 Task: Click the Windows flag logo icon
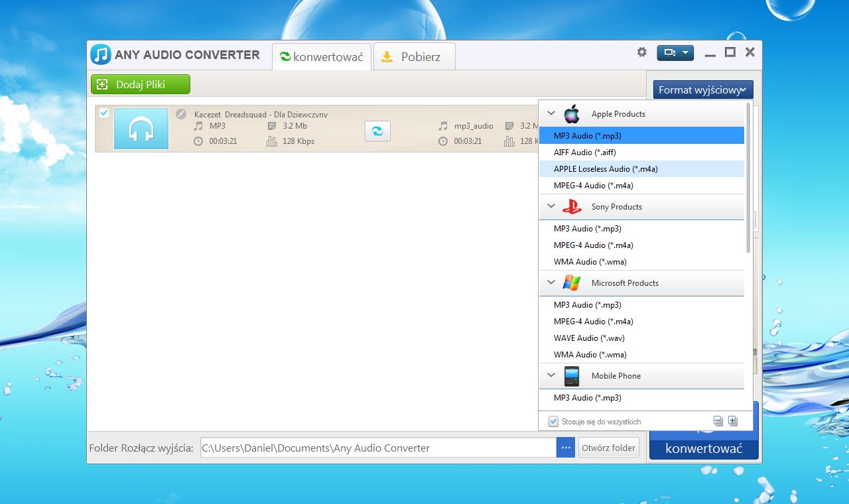[x=572, y=283]
